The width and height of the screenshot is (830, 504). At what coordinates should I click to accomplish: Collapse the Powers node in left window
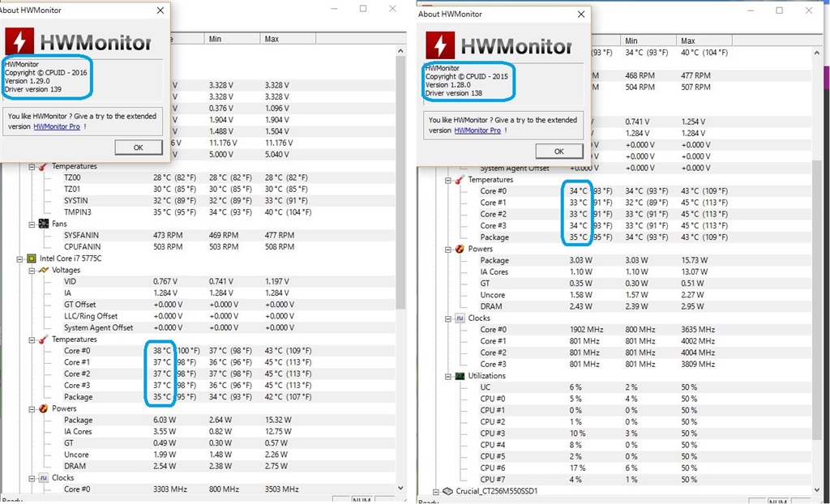32,409
